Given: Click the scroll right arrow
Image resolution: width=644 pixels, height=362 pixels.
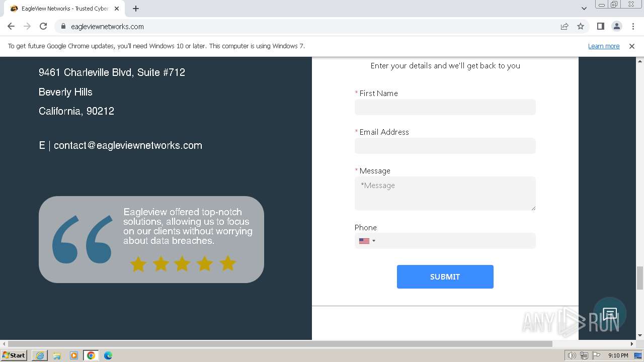Looking at the screenshot, I should pos(632,344).
